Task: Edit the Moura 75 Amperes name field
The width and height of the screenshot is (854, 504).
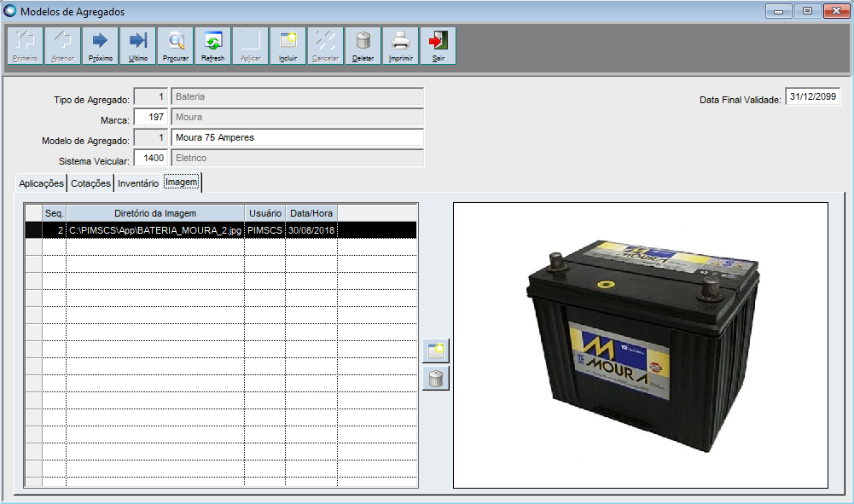Action: tap(298, 137)
